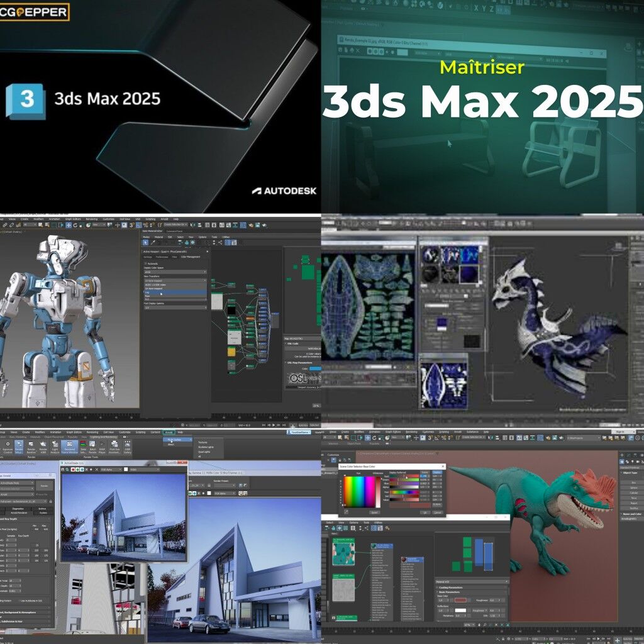Select Quad Lights in the Flush Caches submenu
This screenshot has width=644, height=644.
pyautogui.click(x=204, y=452)
